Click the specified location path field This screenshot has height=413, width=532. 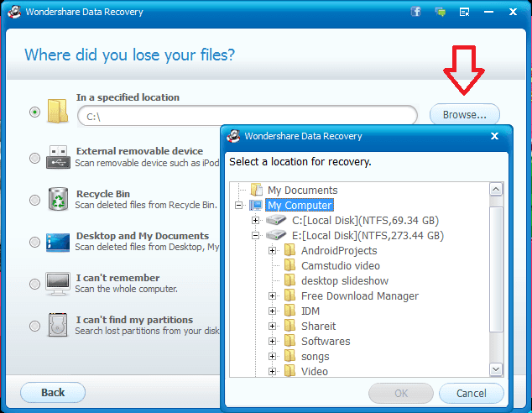[x=248, y=116]
